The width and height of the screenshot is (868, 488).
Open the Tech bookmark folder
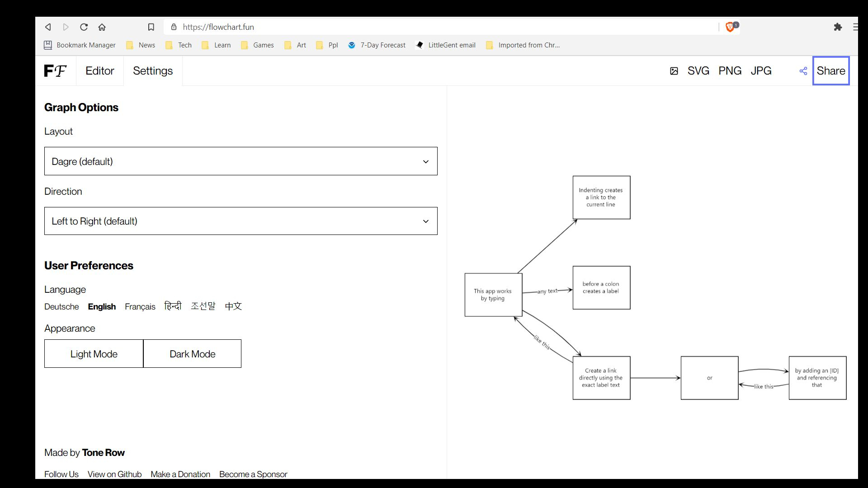tap(179, 45)
